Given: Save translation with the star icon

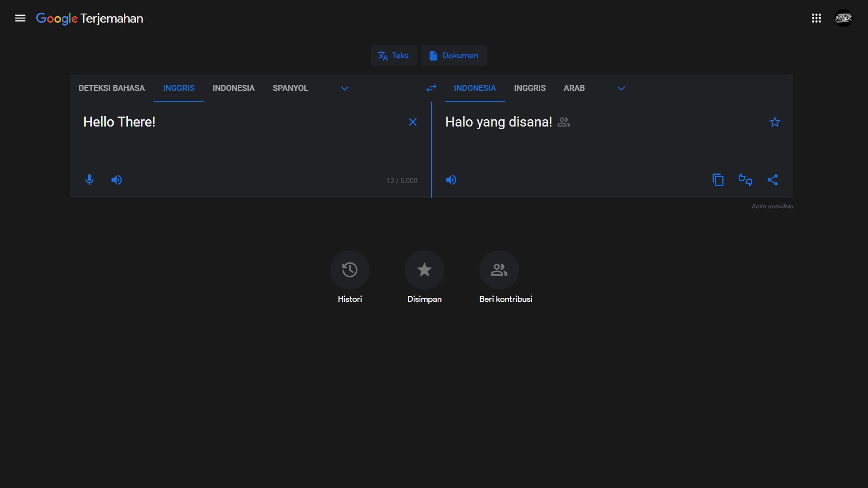Looking at the screenshot, I should (x=775, y=122).
